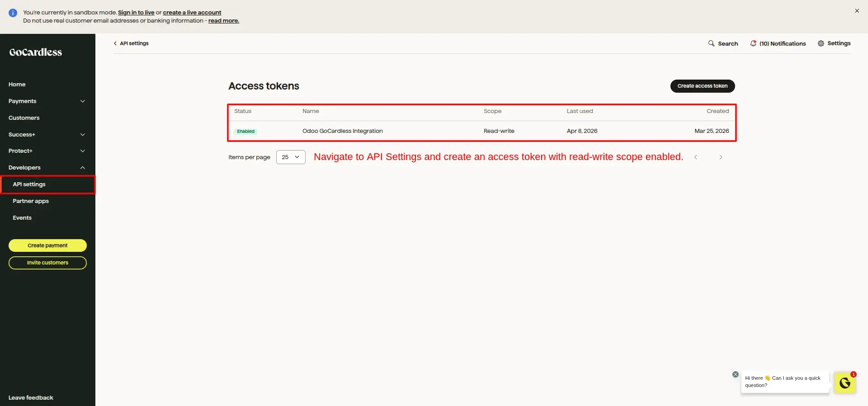868x406 pixels.
Task: Open Payments section label
Action: [22, 101]
